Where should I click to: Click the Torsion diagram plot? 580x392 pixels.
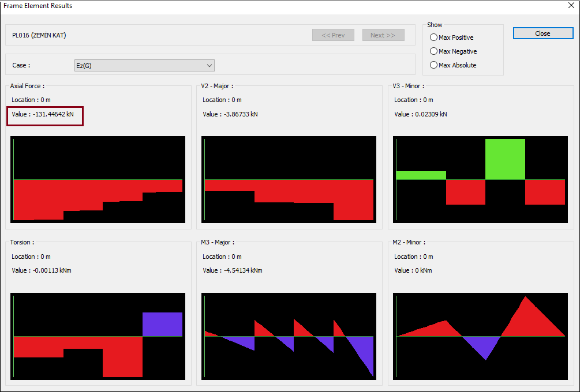coord(98,336)
